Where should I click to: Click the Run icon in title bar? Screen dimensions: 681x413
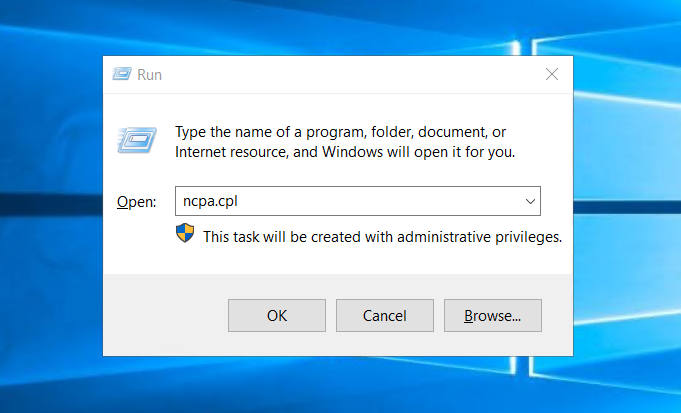[x=122, y=74]
